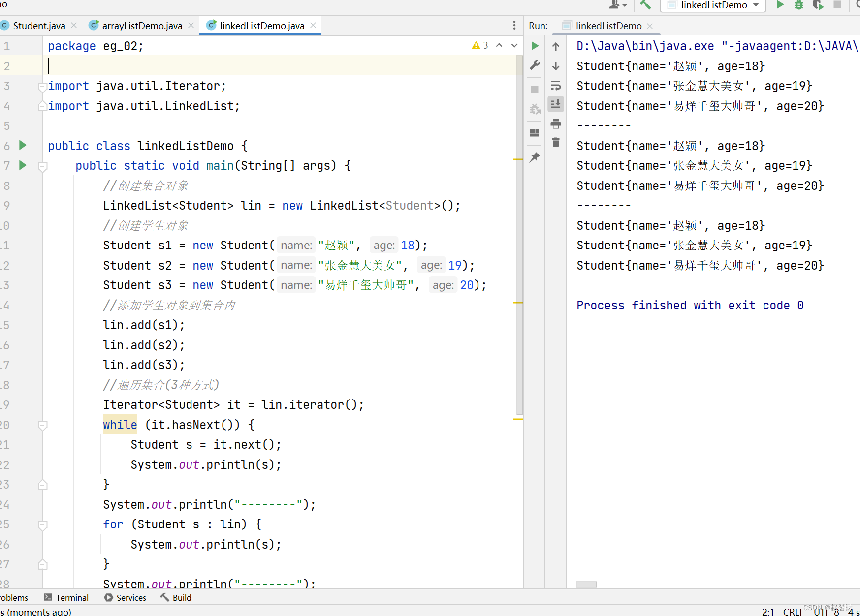Print console output with printer icon

556,123
